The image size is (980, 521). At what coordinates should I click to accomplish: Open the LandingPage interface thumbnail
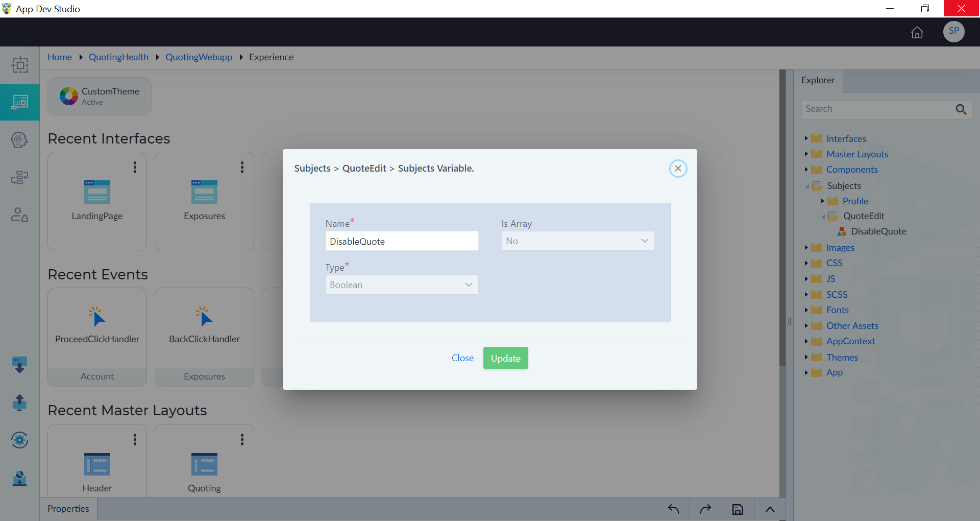(97, 192)
